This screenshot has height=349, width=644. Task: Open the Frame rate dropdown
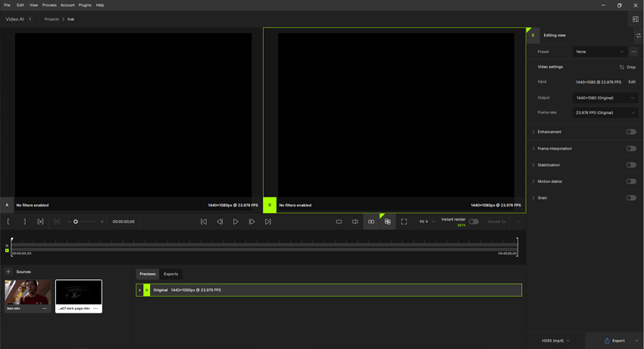point(605,112)
